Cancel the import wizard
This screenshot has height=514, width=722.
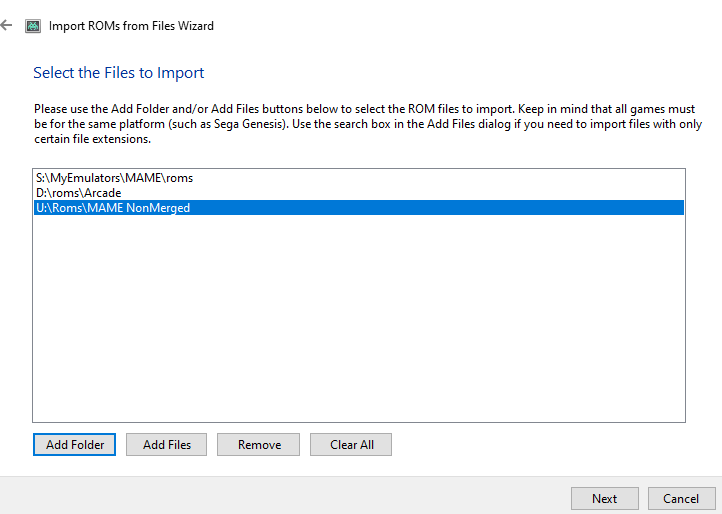(x=681, y=498)
